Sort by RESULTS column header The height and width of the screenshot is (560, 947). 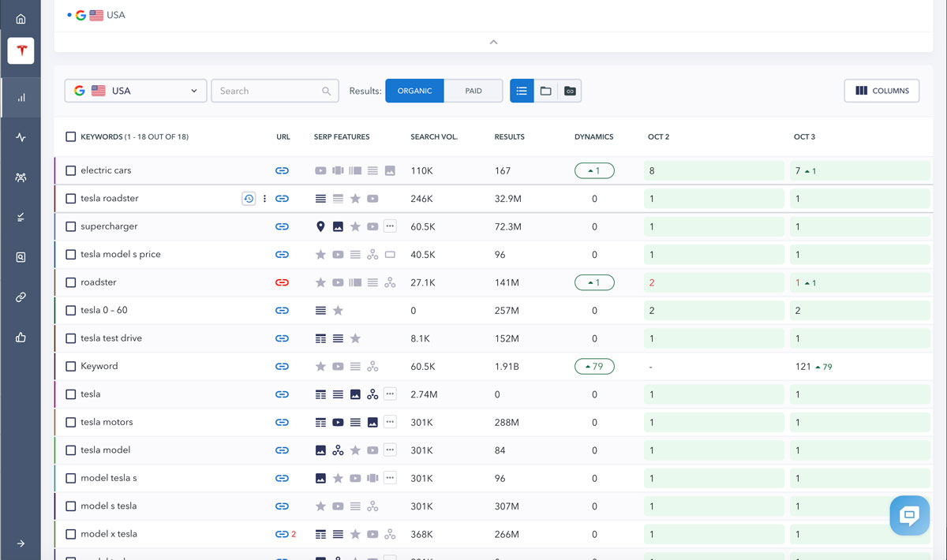pyautogui.click(x=510, y=136)
